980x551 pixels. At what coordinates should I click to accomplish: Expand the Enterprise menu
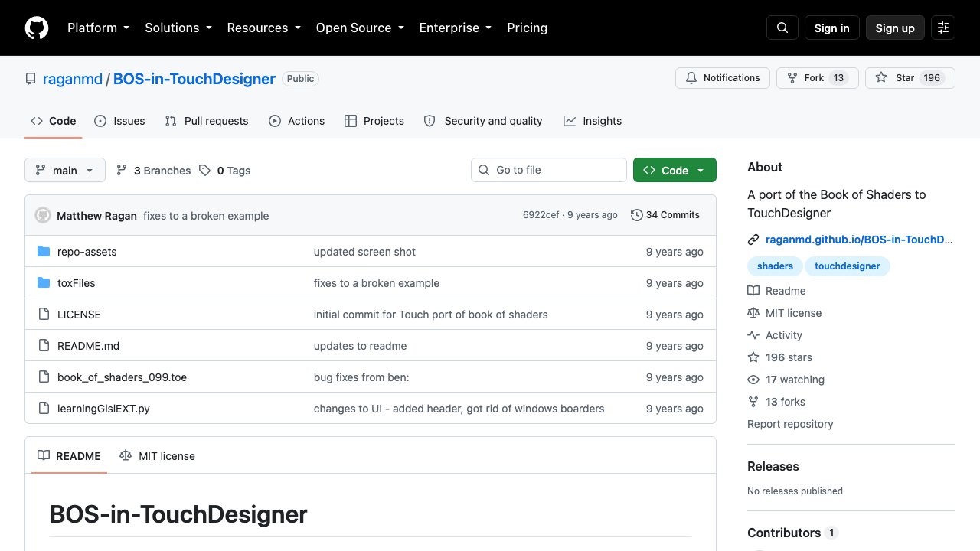pyautogui.click(x=455, y=28)
